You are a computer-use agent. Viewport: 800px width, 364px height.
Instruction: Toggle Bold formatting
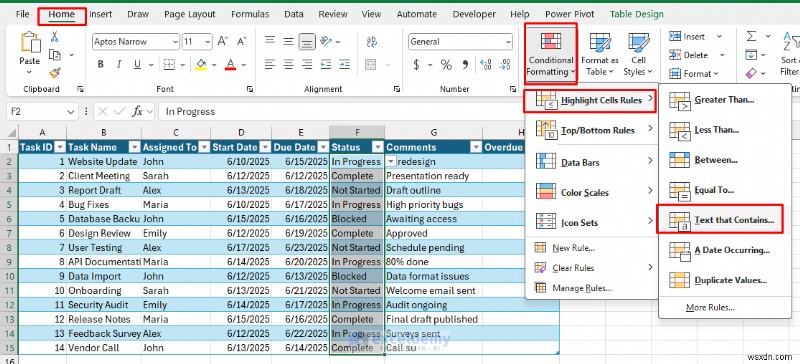coord(101,65)
